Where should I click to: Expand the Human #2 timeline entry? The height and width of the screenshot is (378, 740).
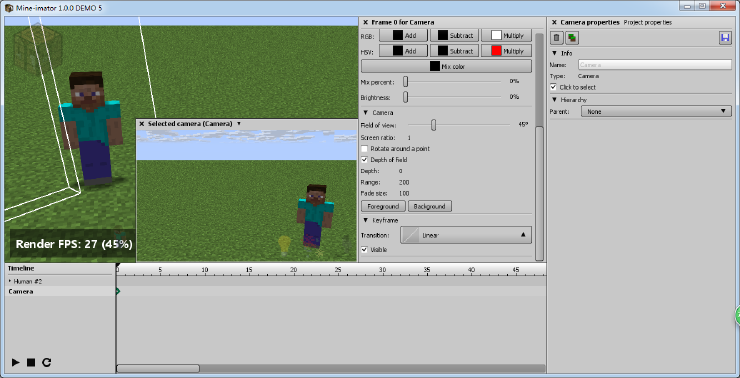[10, 281]
